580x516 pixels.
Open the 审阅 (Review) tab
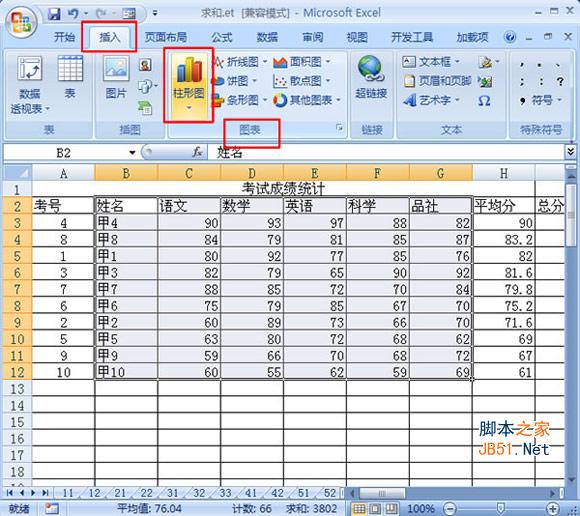coord(312,37)
